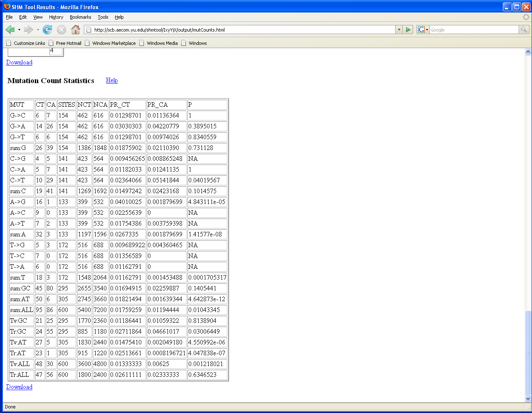Image resolution: width=532 pixels, height=413 pixels.
Task: Click the search magnifier icon
Action: tap(524, 29)
